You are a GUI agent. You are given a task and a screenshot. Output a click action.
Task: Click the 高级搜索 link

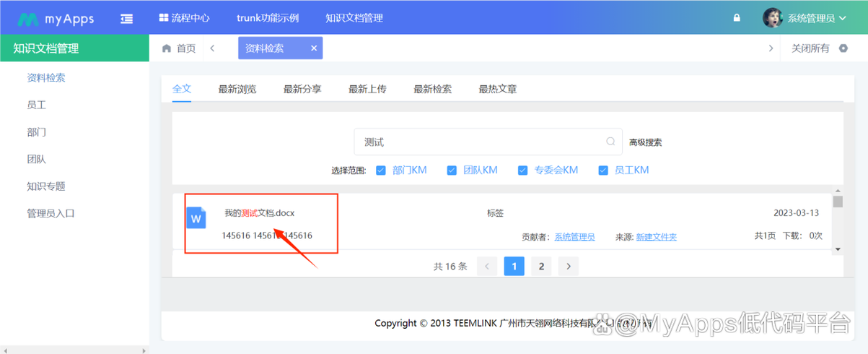point(645,142)
